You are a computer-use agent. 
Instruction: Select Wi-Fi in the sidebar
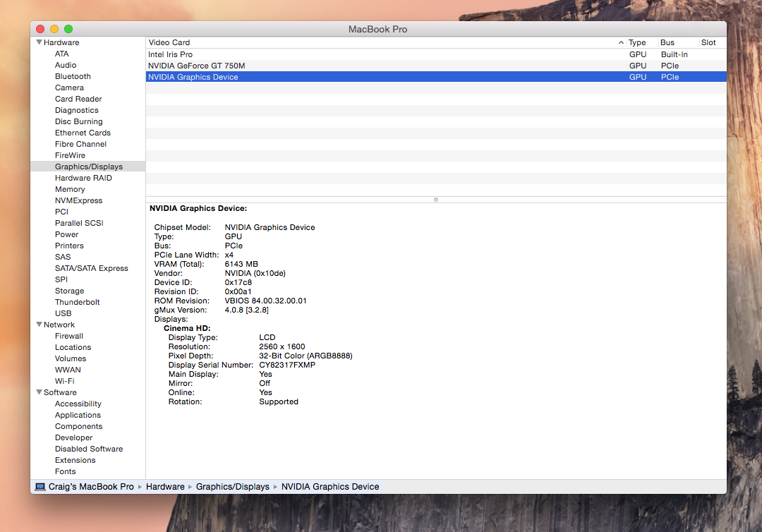[65, 381]
